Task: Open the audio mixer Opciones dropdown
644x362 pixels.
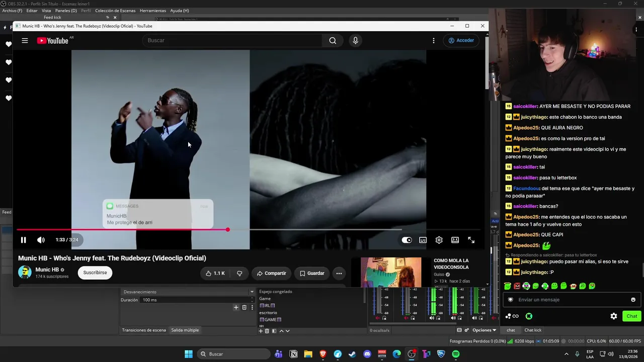Action: pos(484,330)
